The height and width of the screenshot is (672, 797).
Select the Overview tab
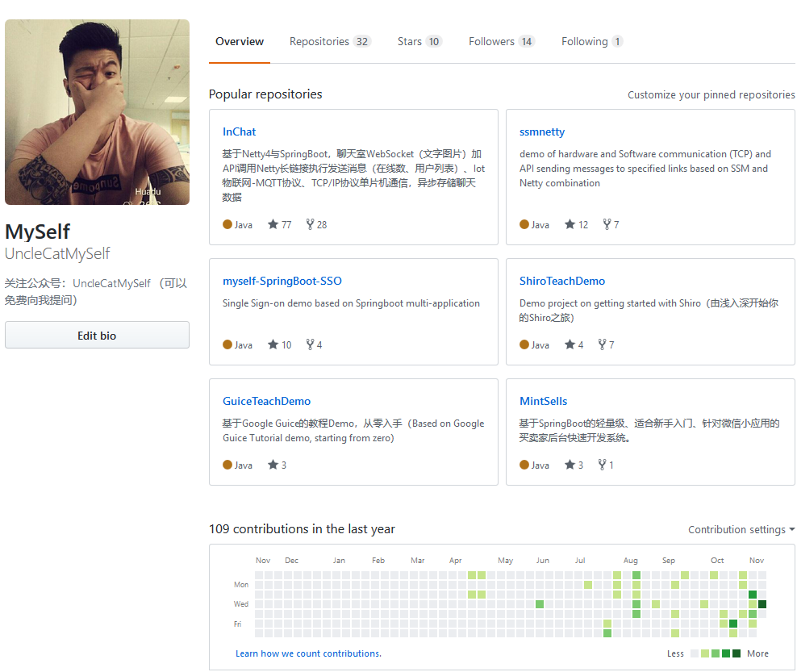pos(240,42)
